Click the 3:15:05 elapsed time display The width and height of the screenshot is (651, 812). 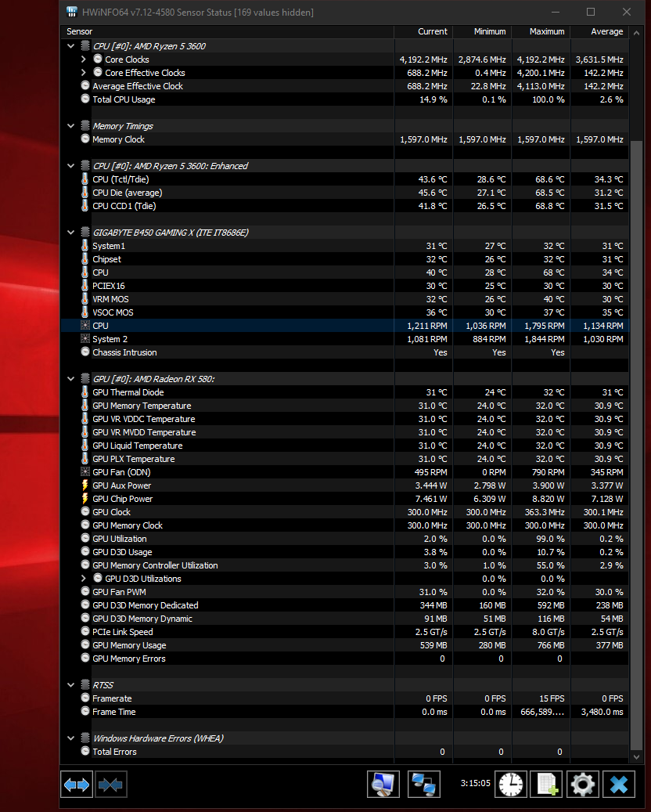[475, 783]
